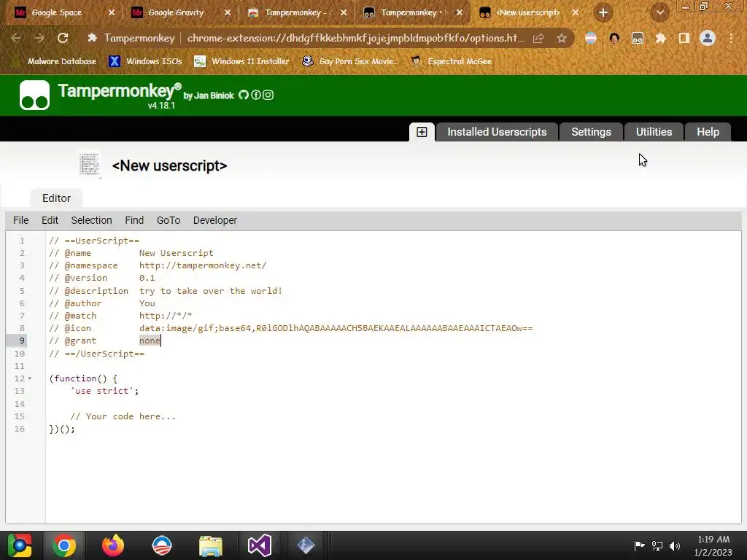Click the by Jan Biniok author link
The height and width of the screenshot is (560, 747).
pos(209,96)
